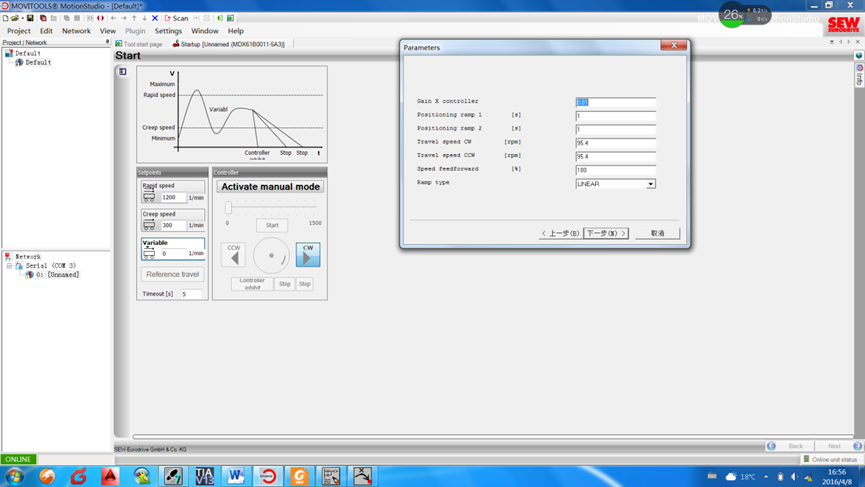Click the Scan button in the toolbar
This screenshot has height=487, width=865.
coord(176,18)
